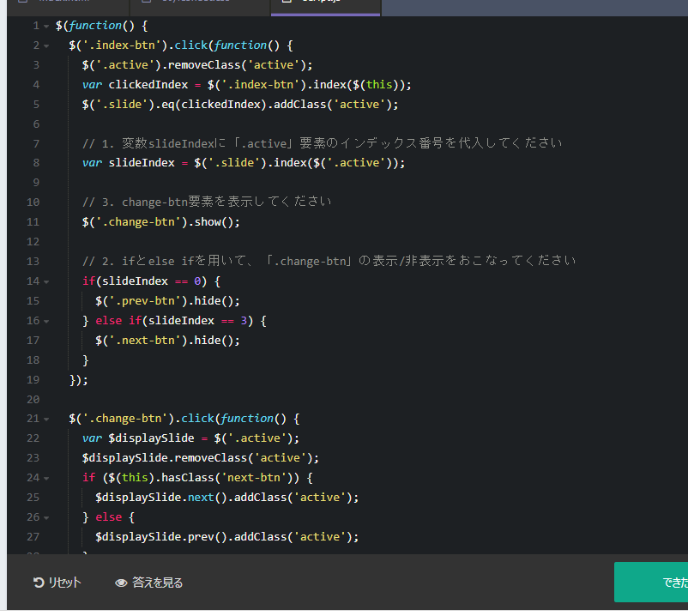
Task: Collapse the click handler function at line 2
Action: click(46, 45)
